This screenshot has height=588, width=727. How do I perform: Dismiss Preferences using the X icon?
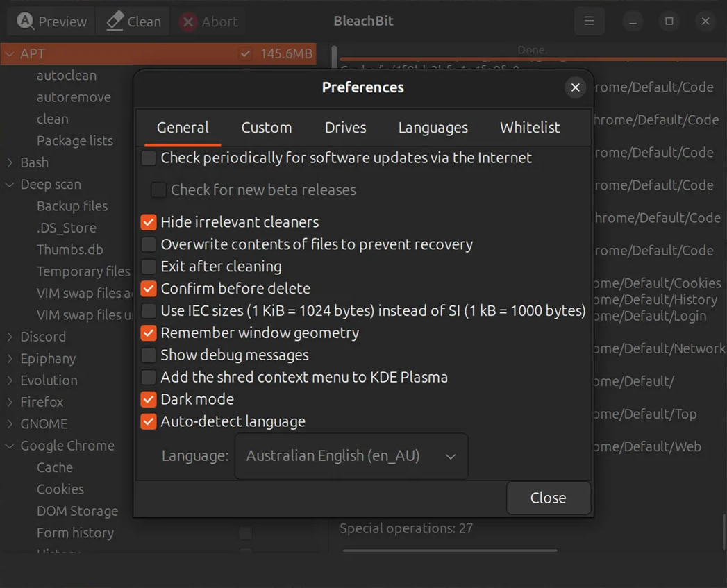[x=575, y=87]
